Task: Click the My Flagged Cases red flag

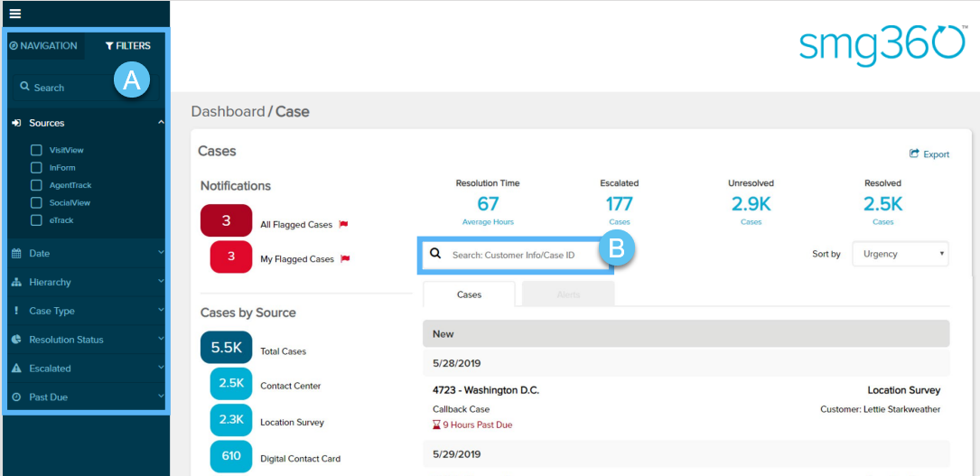Action: point(344,259)
